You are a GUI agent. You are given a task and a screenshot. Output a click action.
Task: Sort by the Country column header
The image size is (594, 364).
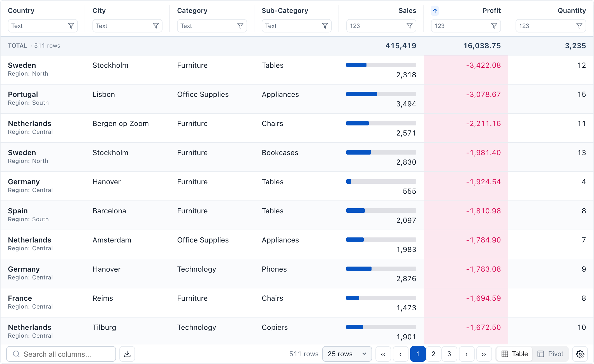[21, 11]
